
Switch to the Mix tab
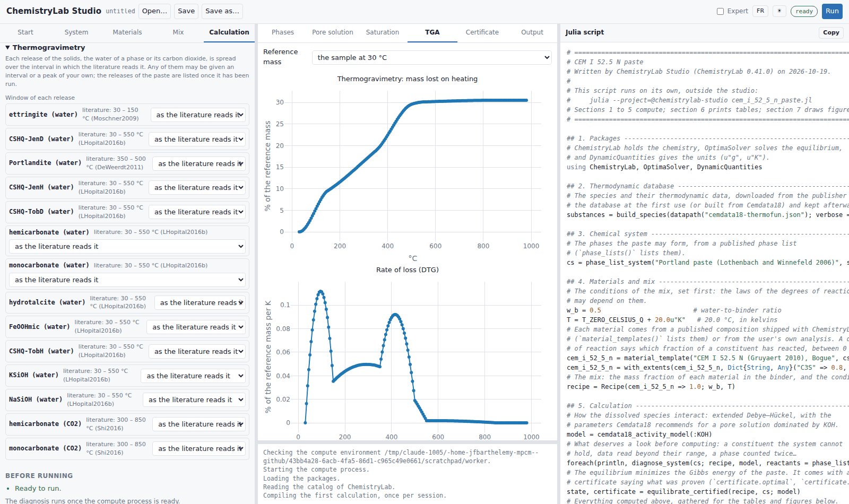(178, 32)
